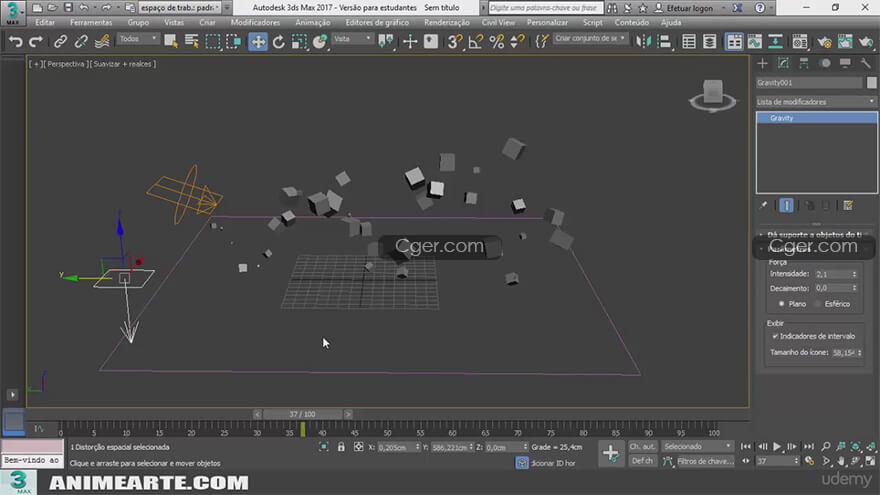
Task: Open the Editar menu
Action: point(45,22)
